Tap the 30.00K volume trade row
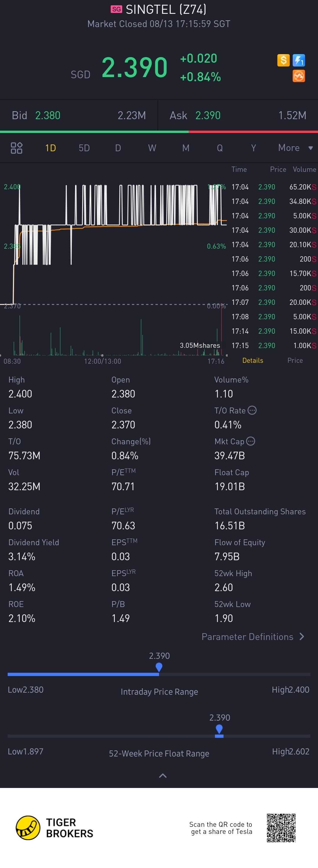Viewport: 318px width, 868px height. coord(274,230)
